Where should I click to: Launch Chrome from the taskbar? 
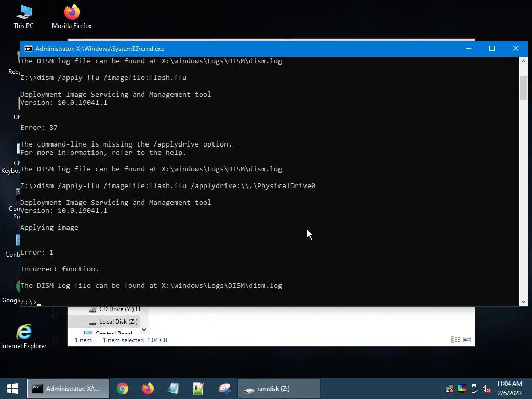pos(123,389)
